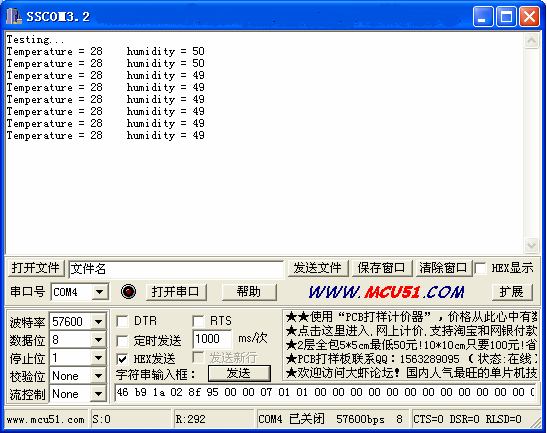Click the 帮助 help button
This screenshot has height=433, width=547.
click(249, 292)
